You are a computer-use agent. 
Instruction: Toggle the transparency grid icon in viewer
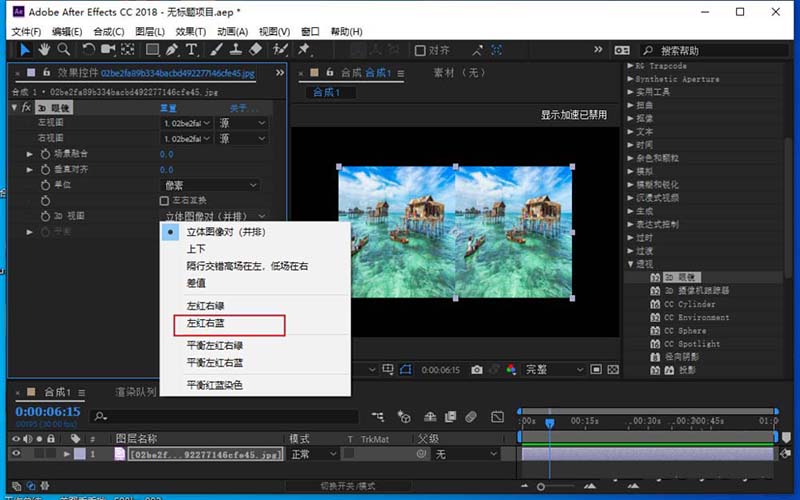tap(614, 369)
